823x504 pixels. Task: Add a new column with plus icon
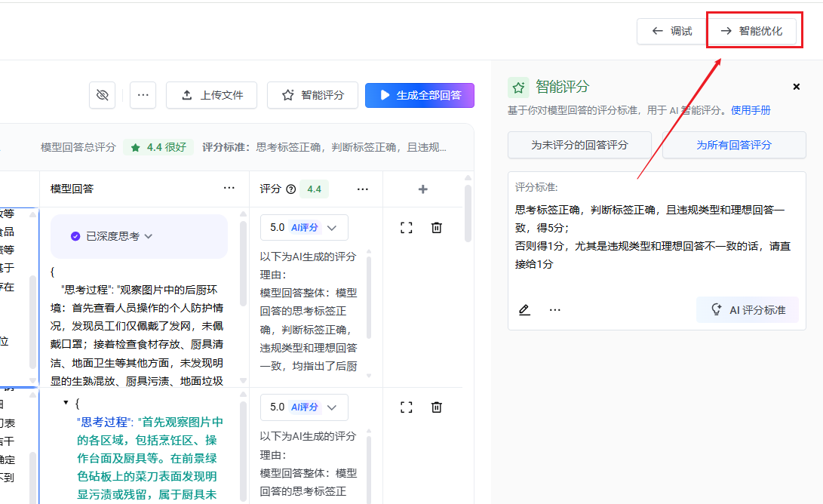coord(422,189)
